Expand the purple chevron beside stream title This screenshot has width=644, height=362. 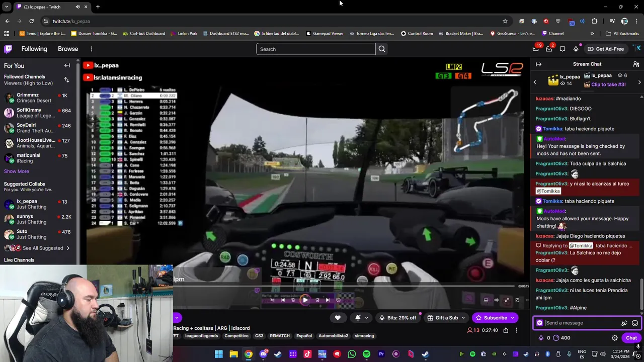[x=177, y=318]
